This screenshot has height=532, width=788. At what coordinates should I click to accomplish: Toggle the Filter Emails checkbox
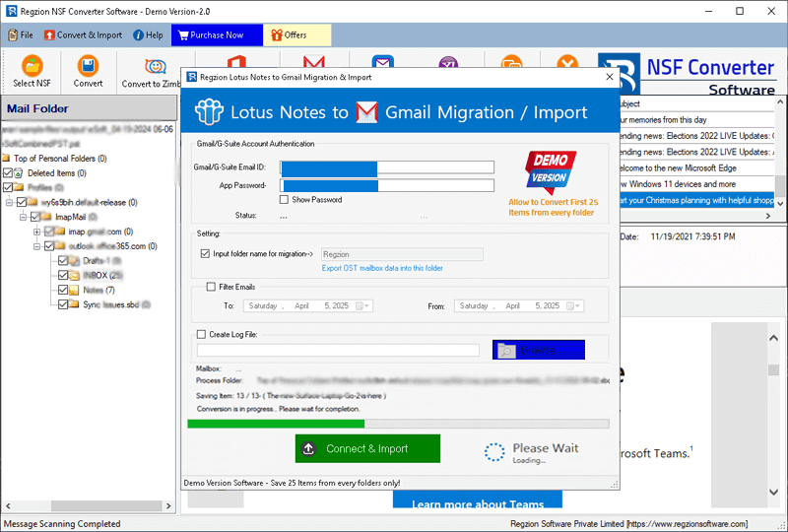tap(211, 287)
